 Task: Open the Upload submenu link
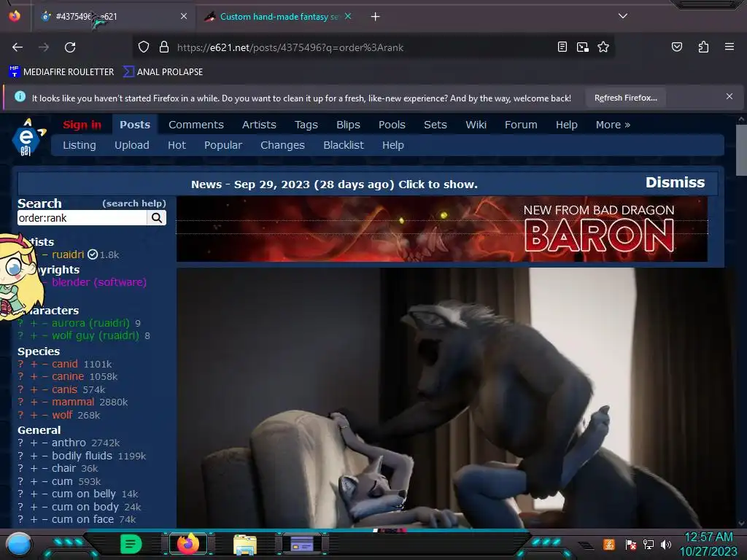131,145
